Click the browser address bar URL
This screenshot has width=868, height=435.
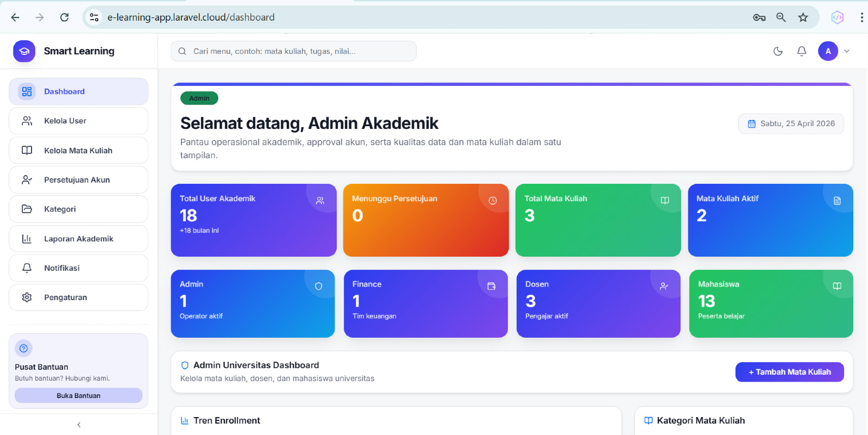click(x=191, y=17)
